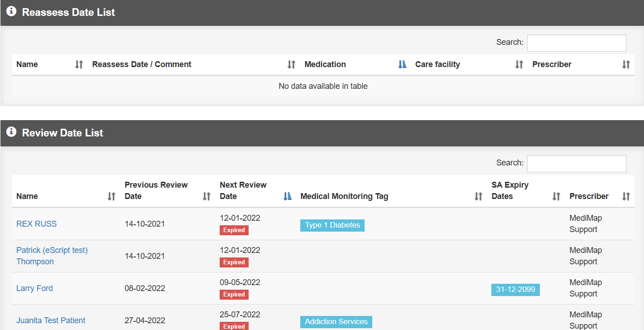Sort Reassess list by Name column
The height and width of the screenshot is (330, 644).
point(27,64)
